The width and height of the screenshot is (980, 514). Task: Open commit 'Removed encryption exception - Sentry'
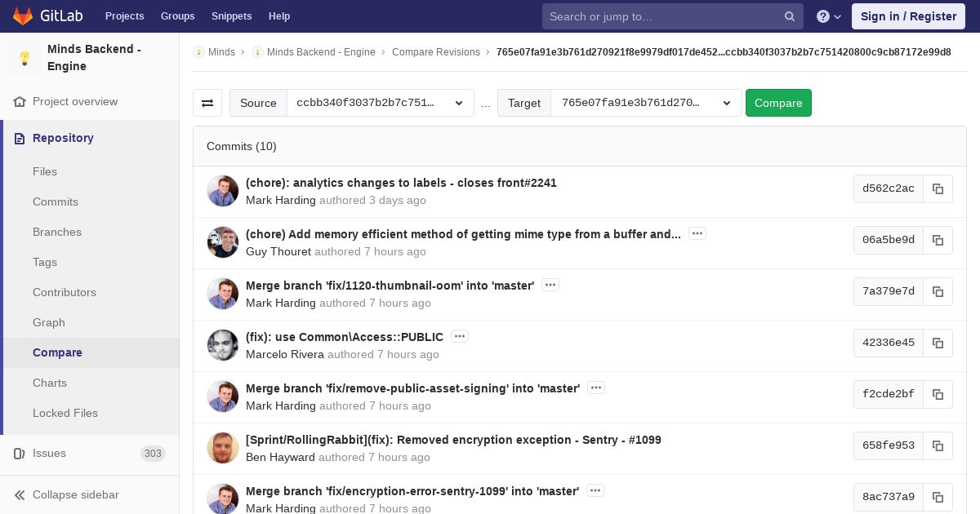[x=453, y=440]
